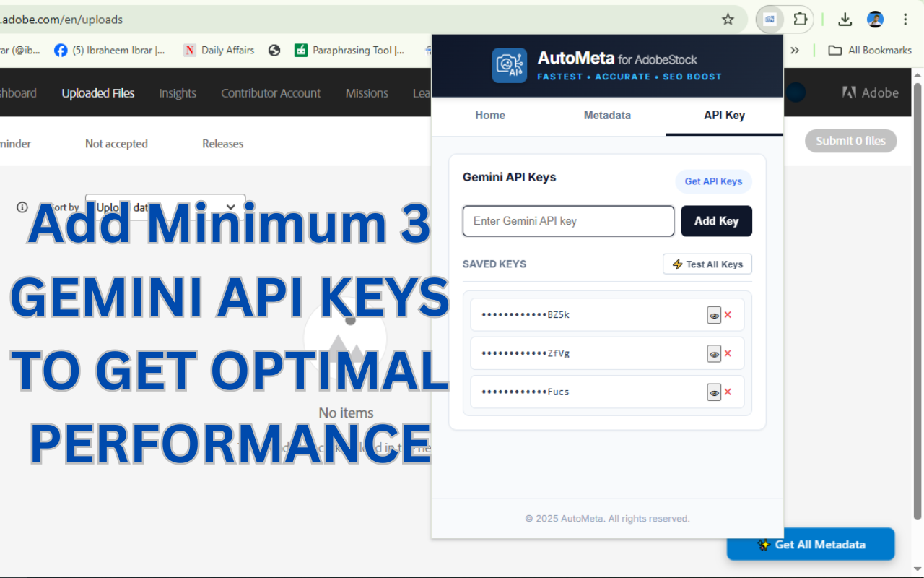Screen dimensions: 924x578
Task: Click Test All Keys button
Action: pyautogui.click(x=707, y=264)
